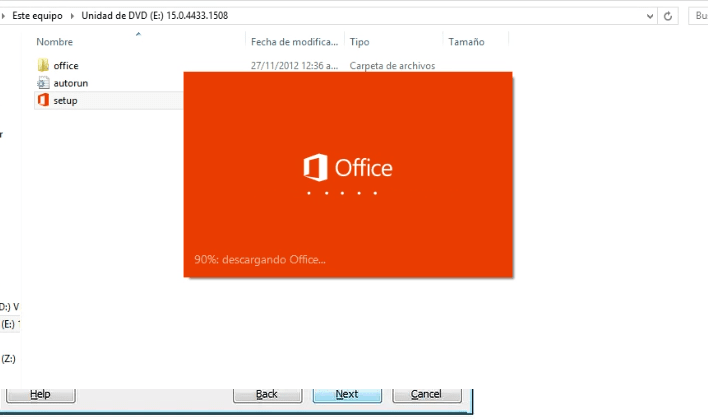Click the Help button in the wizard
708x419 pixels.
41,394
